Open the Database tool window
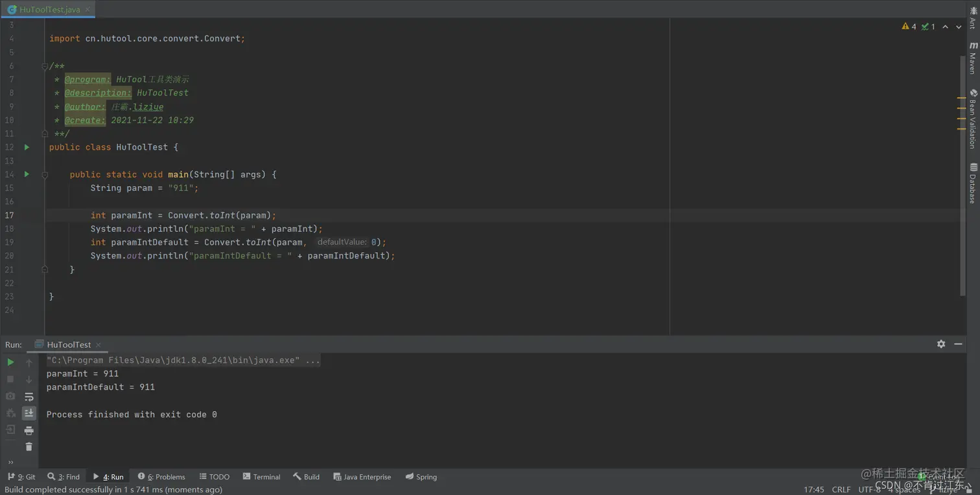Viewport: 980px width, 495px height. (x=973, y=183)
